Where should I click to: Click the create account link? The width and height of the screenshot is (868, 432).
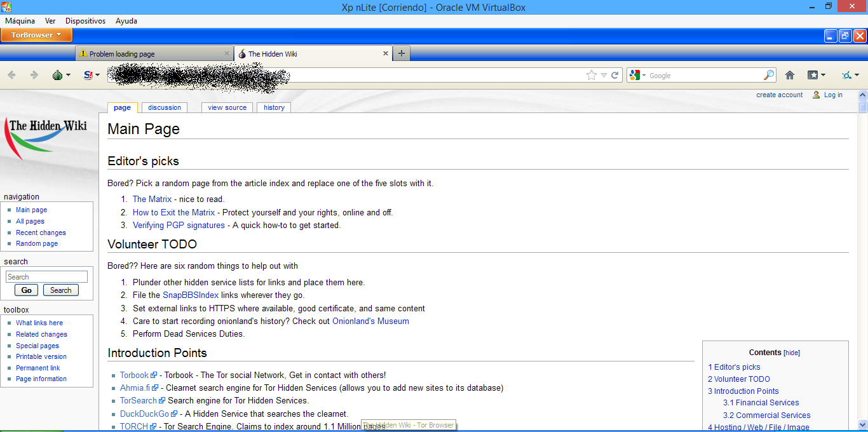(779, 95)
